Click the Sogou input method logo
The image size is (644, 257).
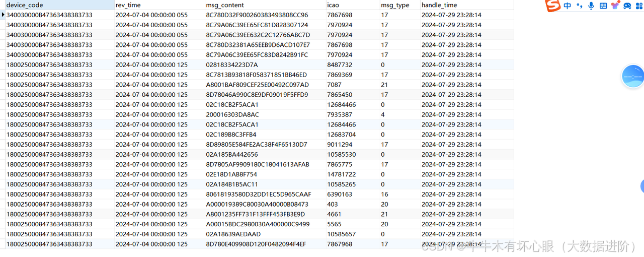(x=553, y=6)
